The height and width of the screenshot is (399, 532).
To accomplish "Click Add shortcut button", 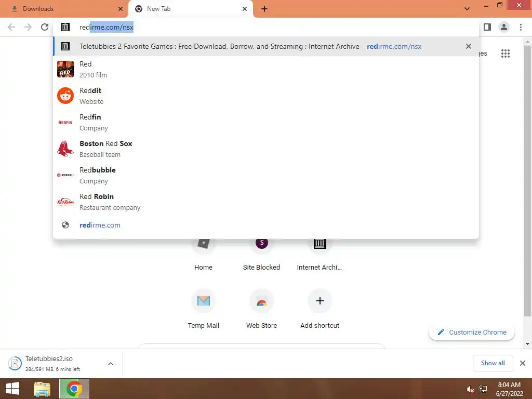I will point(320,310).
